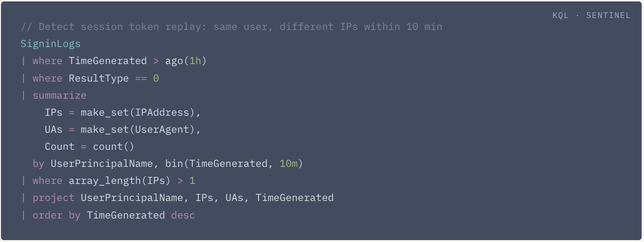This screenshot has width=644, height=242.
Task: Click the project keyword
Action: tap(53, 198)
